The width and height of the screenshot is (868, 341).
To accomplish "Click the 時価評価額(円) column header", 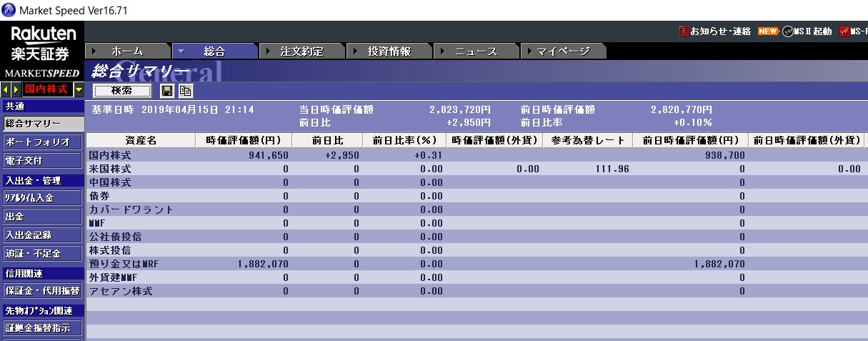I will pos(244,140).
